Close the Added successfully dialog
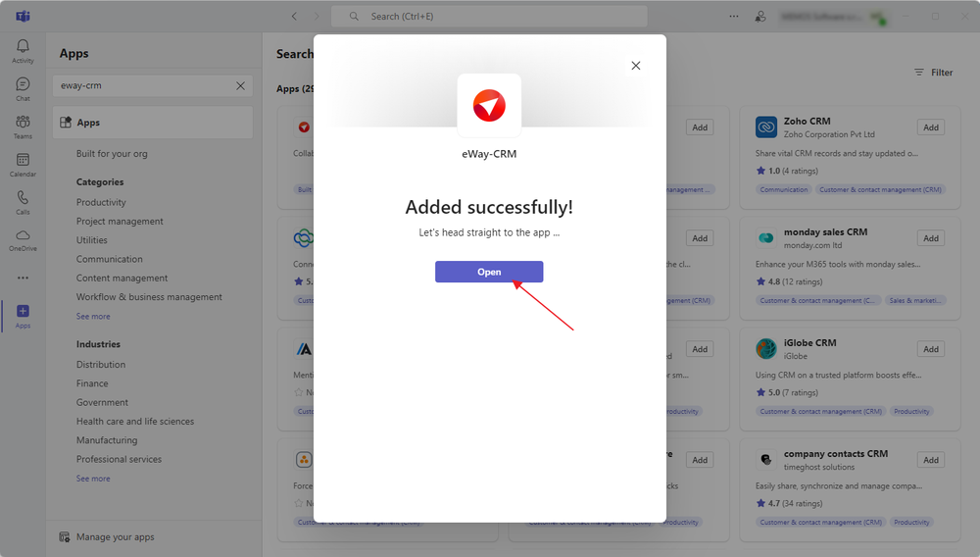980x557 pixels. point(635,66)
